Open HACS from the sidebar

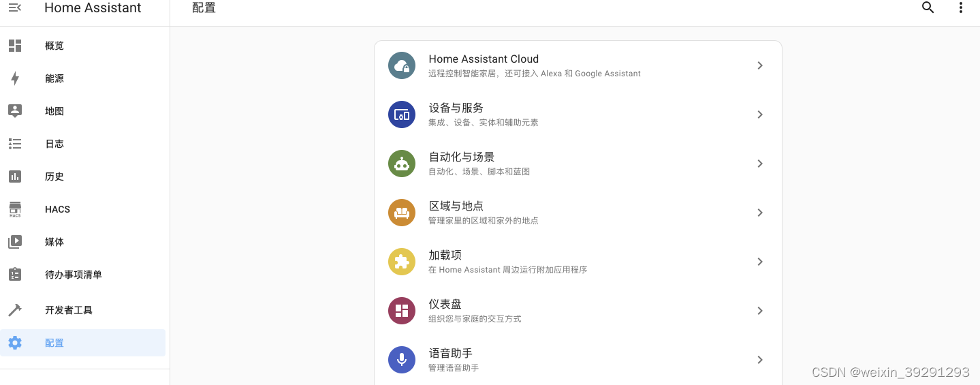pos(83,209)
